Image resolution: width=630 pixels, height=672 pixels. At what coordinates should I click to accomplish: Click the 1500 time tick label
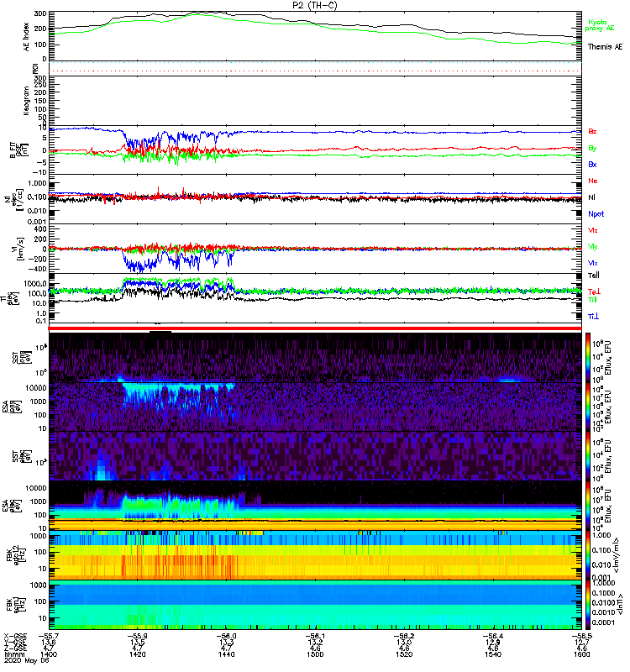pos(315,654)
